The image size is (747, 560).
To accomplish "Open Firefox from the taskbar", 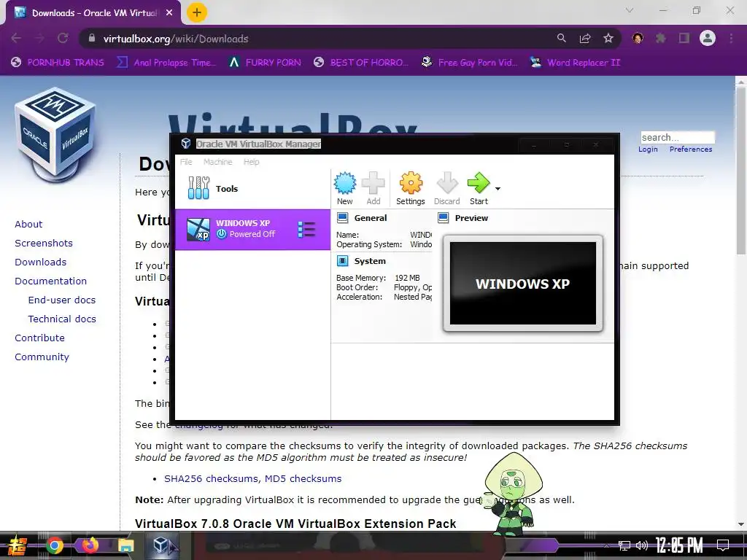I will click(x=90, y=545).
